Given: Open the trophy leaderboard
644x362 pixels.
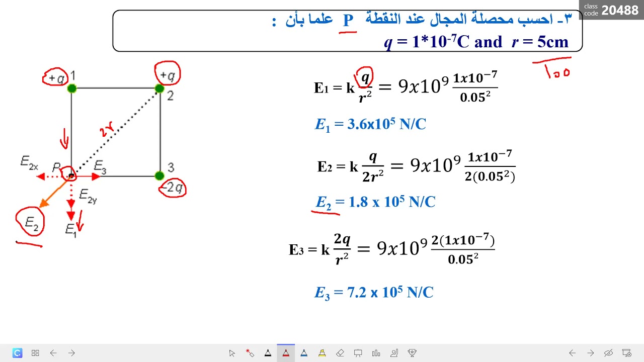Looking at the screenshot, I should point(413,353).
